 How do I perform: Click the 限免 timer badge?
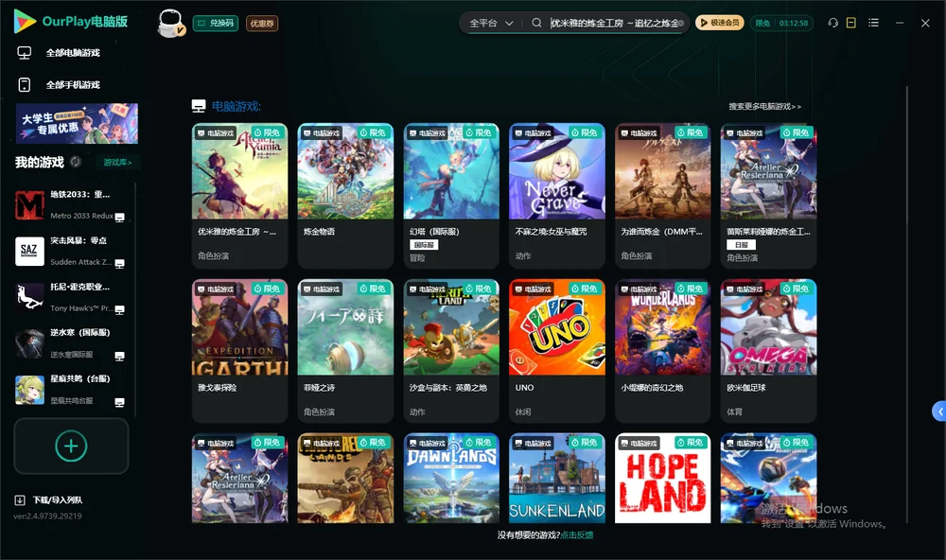coord(781,23)
